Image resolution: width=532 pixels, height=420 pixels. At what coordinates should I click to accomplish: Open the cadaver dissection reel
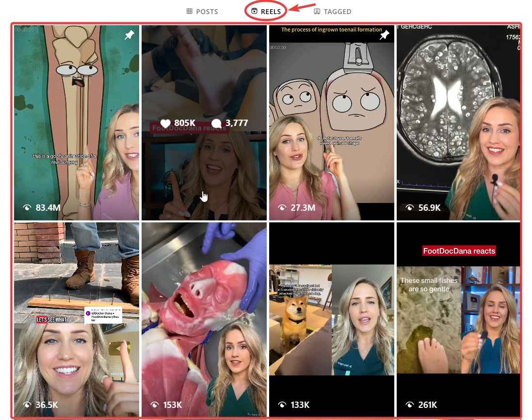[204, 317]
